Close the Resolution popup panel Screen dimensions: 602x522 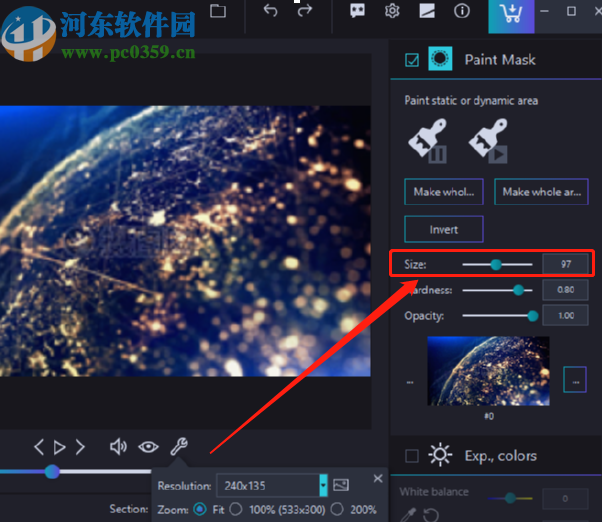pyautogui.click(x=378, y=478)
